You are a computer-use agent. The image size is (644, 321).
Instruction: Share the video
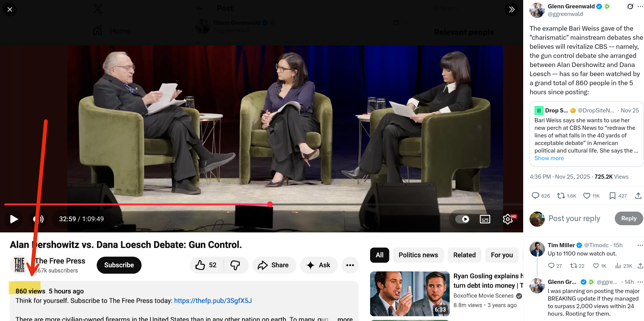274,265
